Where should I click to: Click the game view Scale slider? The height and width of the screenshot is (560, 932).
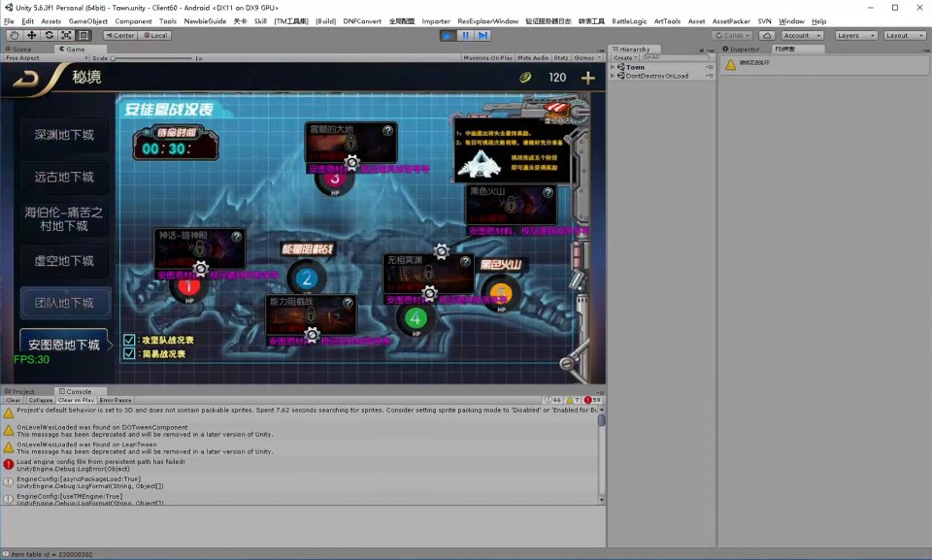[115, 58]
